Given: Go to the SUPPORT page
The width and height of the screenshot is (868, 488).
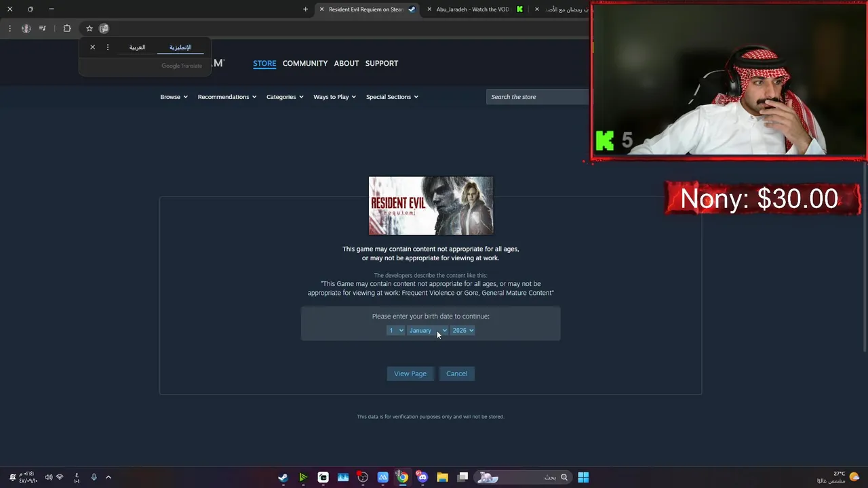Looking at the screenshot, I should point(382,63).
